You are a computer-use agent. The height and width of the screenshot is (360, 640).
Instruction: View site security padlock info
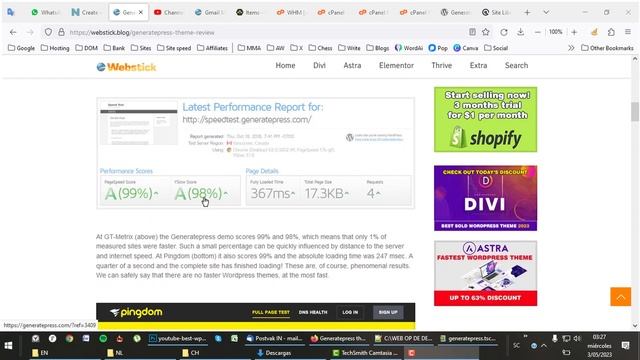coord(61,32)
